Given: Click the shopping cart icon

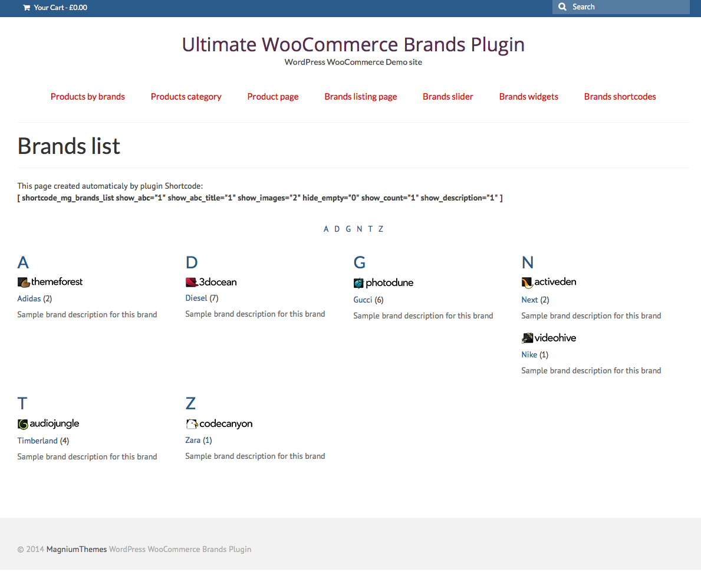Looking at the screenshot, I should click(26, 8).
